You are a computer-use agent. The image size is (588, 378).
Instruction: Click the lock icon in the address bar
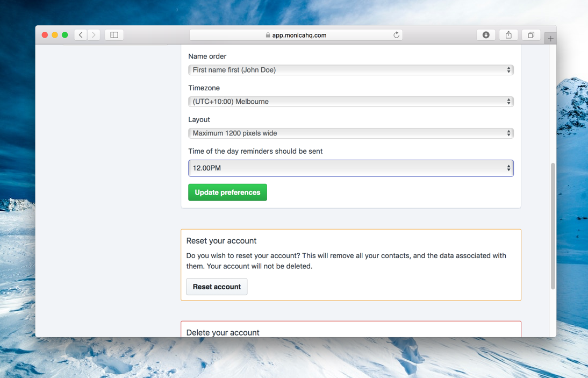[268, 35]
